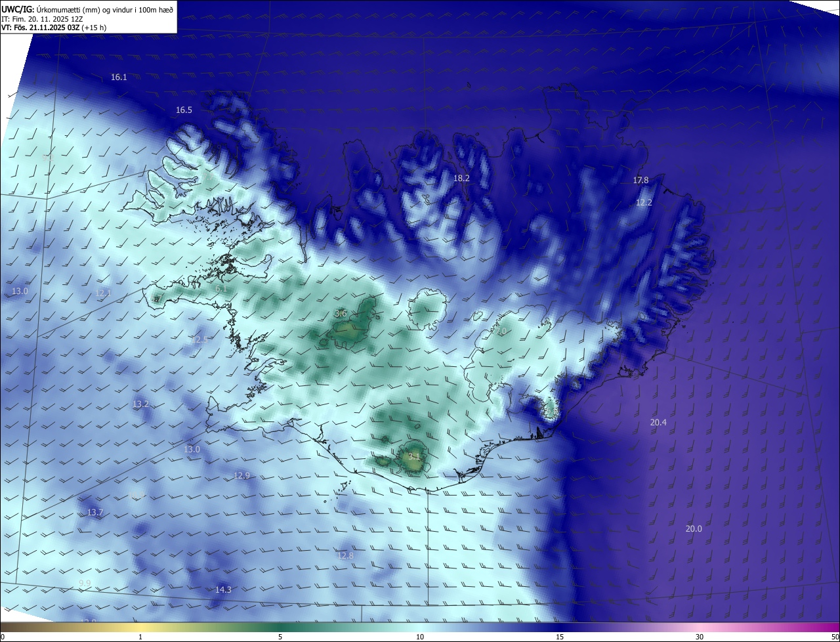Click the 18.2 value over north Iceland
Screen dimensions: 840x642
[462, 178]
